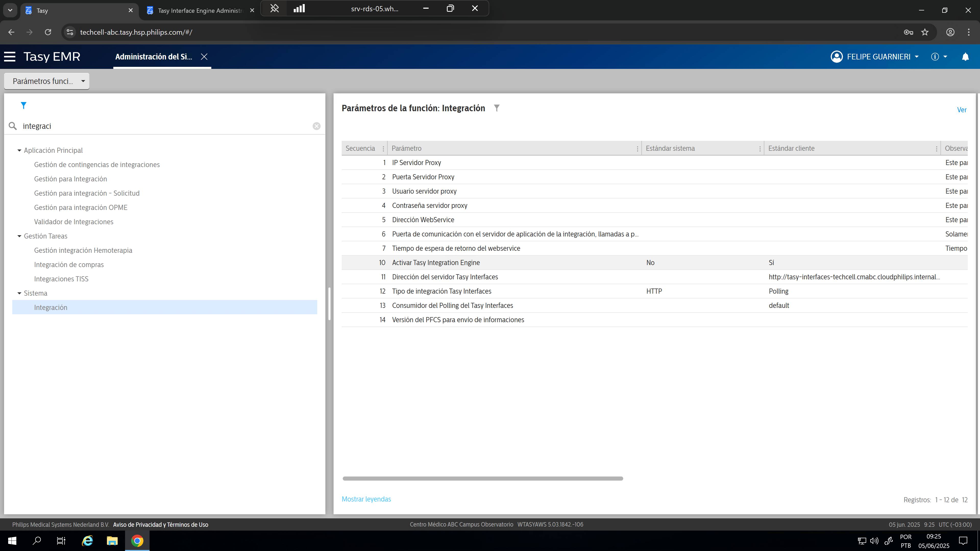Image resolution: width=980 pixels, height=551 pixels.
Task: Open the info help icon menu
Action: 939,57
